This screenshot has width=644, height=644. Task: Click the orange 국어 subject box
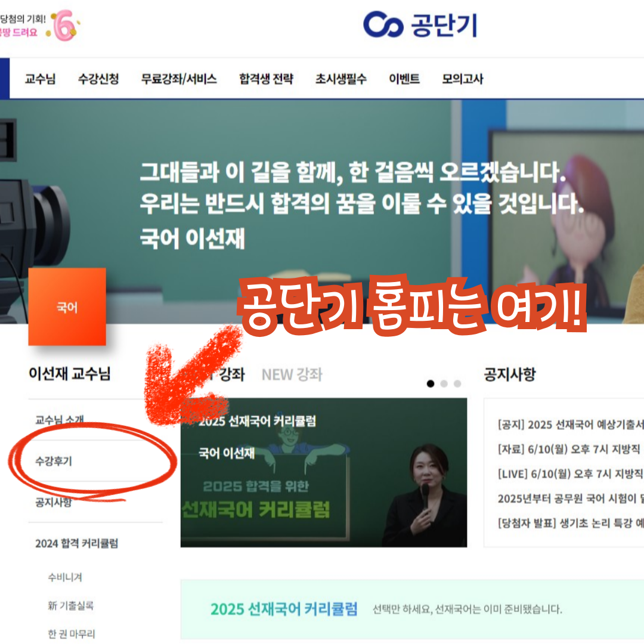click(67, 307)
